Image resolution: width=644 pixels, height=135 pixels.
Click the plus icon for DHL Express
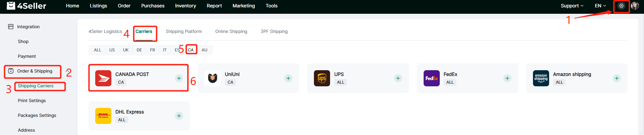[x=179, y=116]
